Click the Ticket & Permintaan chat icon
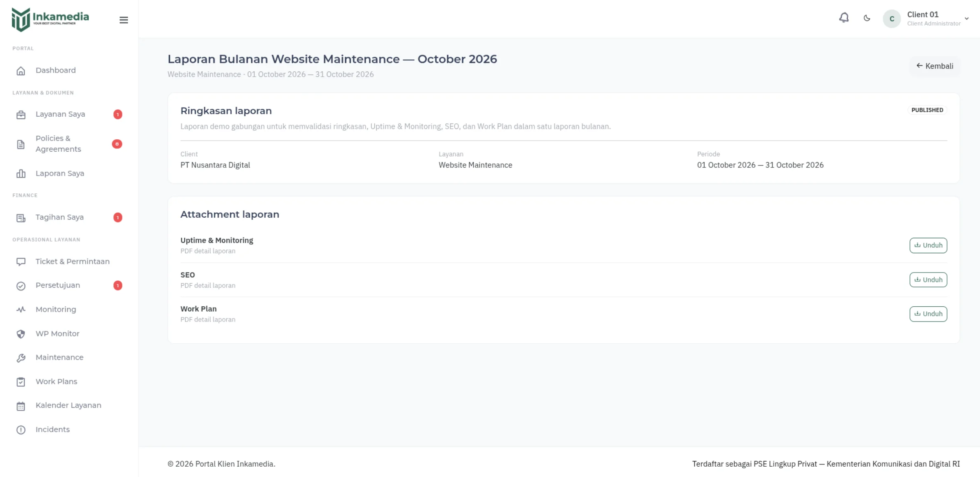980x477 pixels. [x=21, y=262]
